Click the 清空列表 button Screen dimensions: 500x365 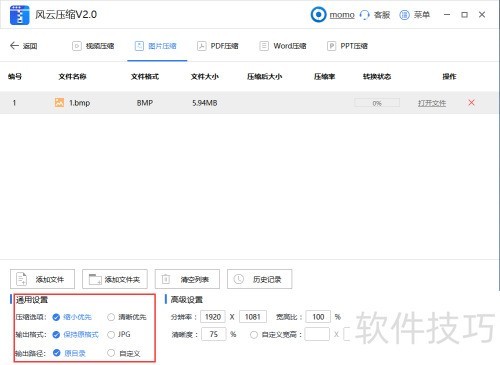(x=187, y=279)
